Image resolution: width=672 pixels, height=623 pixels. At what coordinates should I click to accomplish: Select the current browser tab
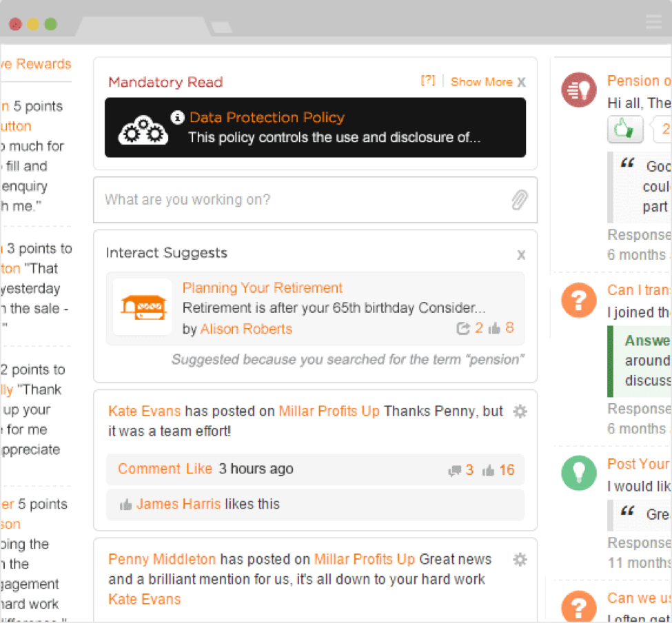point(143,27)
